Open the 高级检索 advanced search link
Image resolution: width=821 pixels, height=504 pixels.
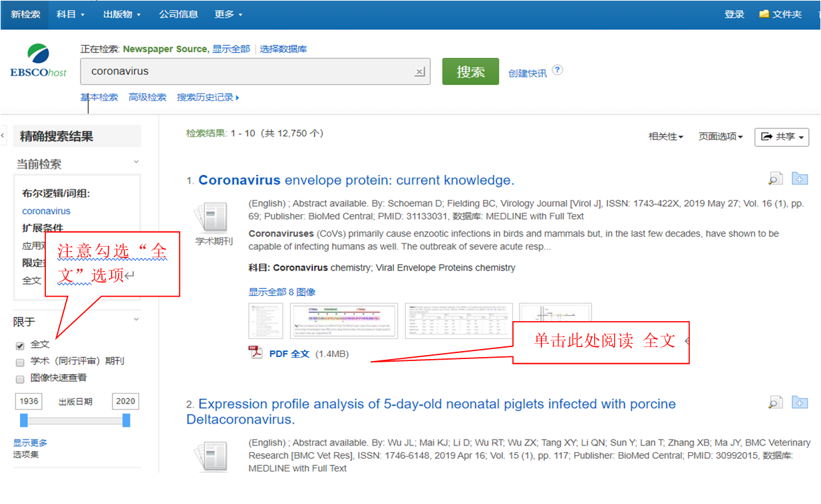coord(148,97)
